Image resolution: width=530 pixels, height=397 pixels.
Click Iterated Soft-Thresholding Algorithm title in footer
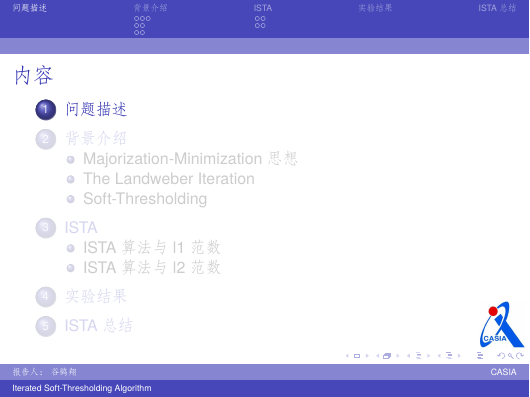pyautogui.click(x=82, y=388)
